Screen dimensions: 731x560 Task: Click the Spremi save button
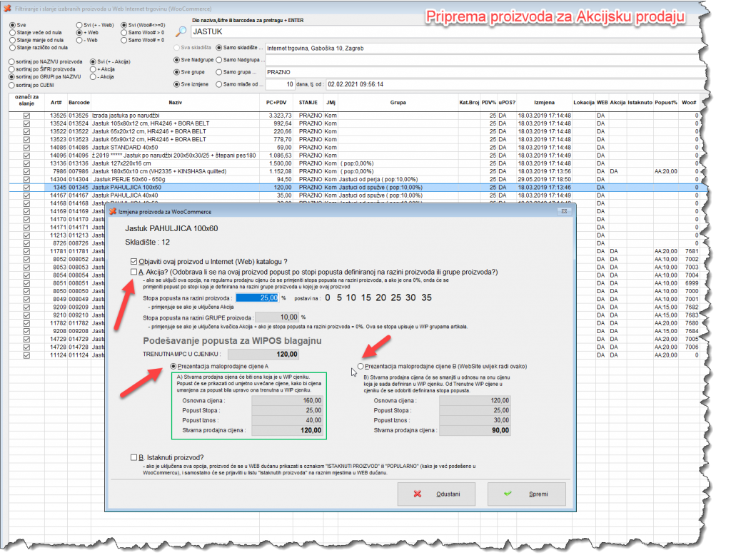click(523, 494)
